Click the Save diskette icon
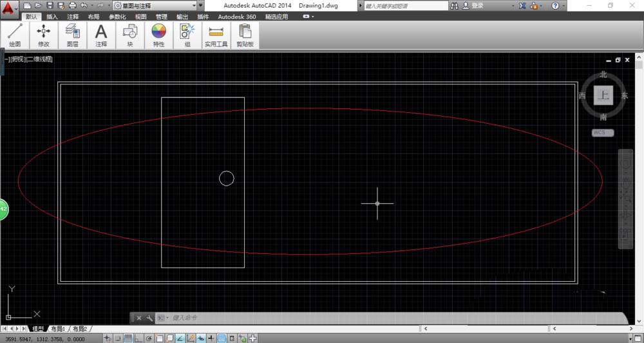Viewport: 644px width, 343px height. [50, 6]
